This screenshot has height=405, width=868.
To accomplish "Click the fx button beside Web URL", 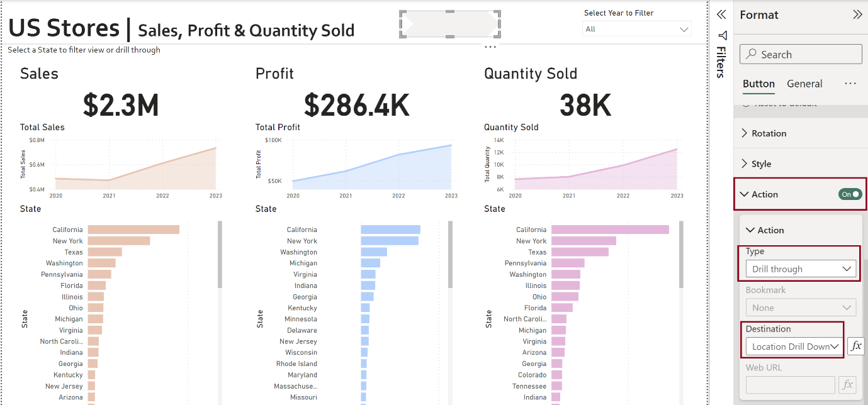I will pos(847,385).
